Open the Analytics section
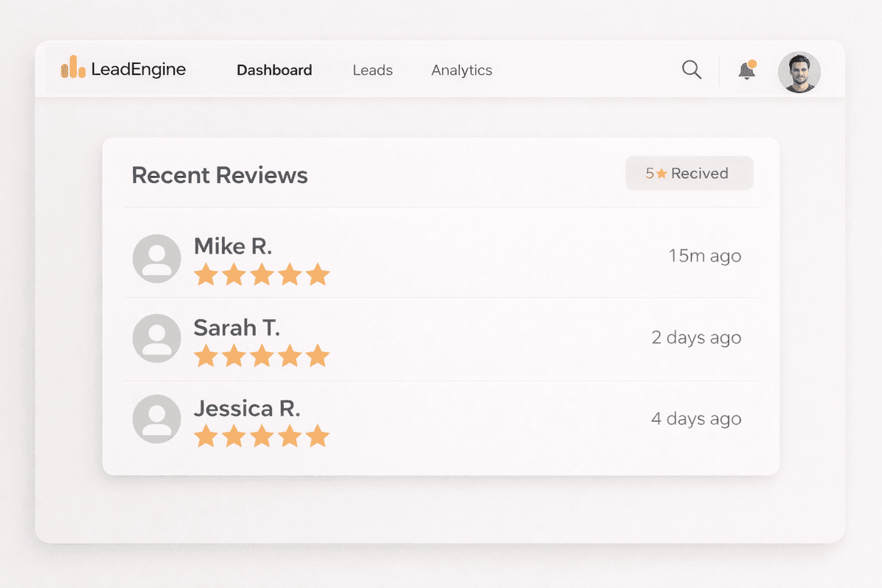The width and height of the screenshot is (882, 588). click(461, 70)
